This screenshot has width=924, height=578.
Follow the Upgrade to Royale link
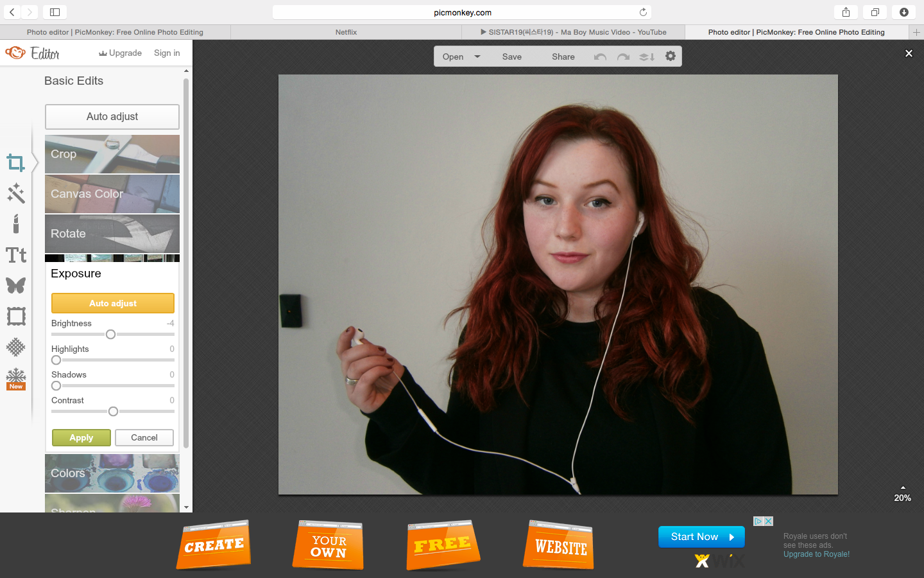(816, 554)
